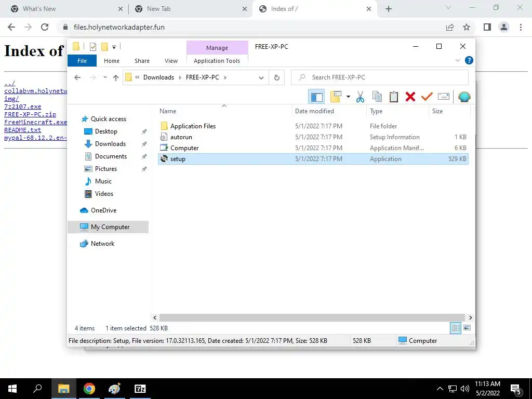The image size is (532, 399).
Task: Open the address bar history dropdown
Action: [x=261, y=78]
